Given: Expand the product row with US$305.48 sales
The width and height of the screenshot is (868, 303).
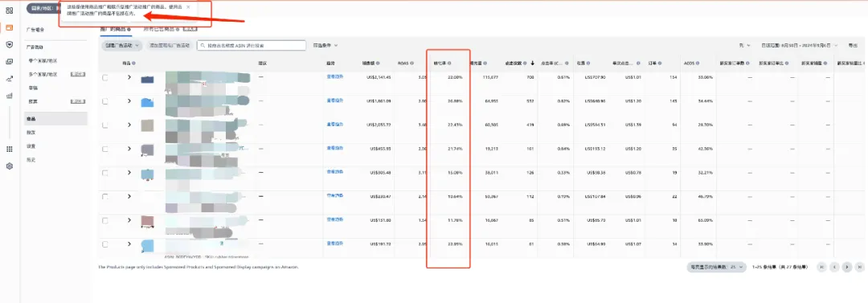Looking at the screenshot, I should coord(129,172).
